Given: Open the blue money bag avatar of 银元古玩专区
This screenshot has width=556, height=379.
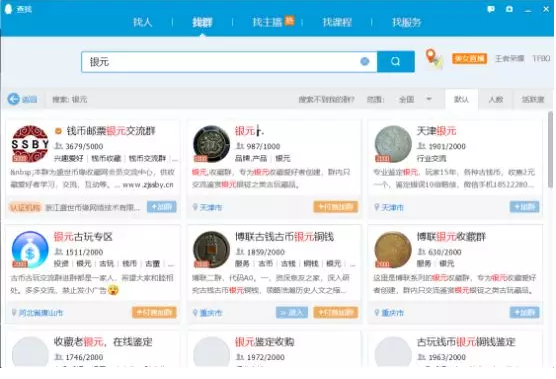Looking at the screenshot, I should pos(30,250).
